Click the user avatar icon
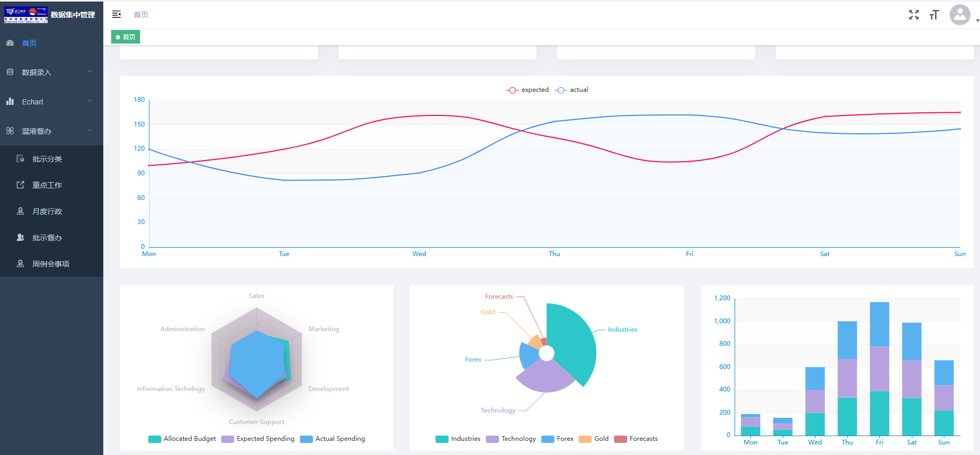The height and width of the screenshot is (455, 980). pos(960,15)
